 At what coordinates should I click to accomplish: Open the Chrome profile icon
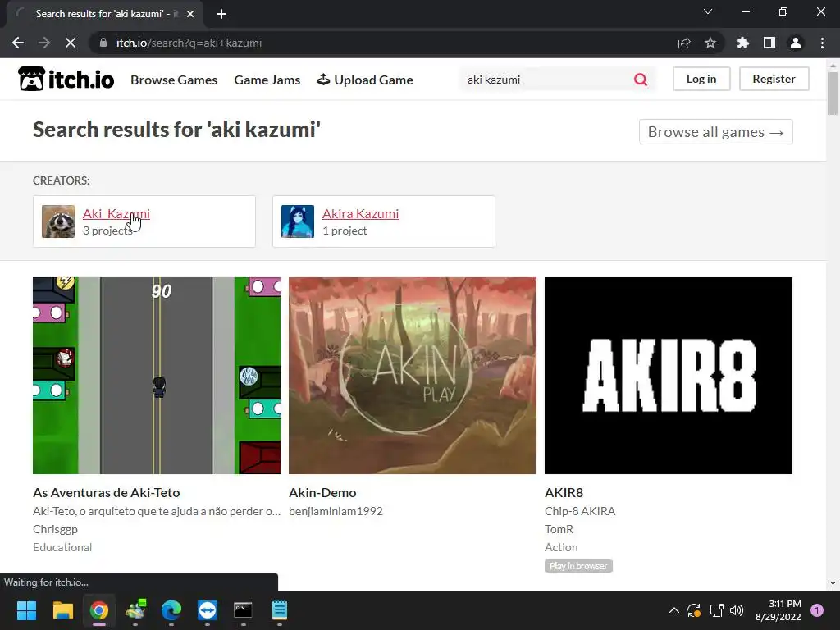point(796,43)
